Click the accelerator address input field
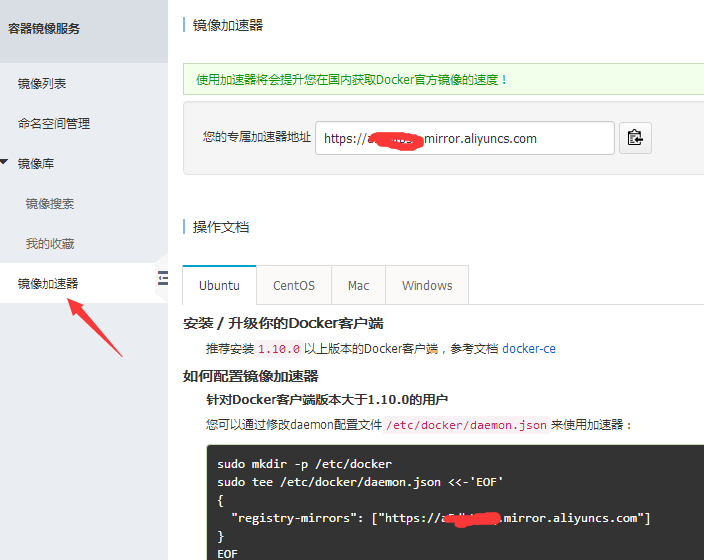Image resolution: width=704 pixels, height=560 pixels. [x=465, y=138]
